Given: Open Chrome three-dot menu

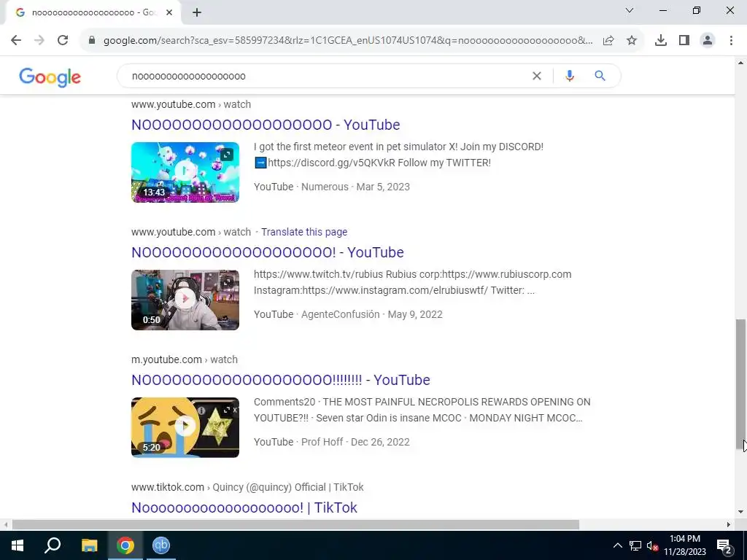Looking at the screenshot, I should [x=731, y=41].
